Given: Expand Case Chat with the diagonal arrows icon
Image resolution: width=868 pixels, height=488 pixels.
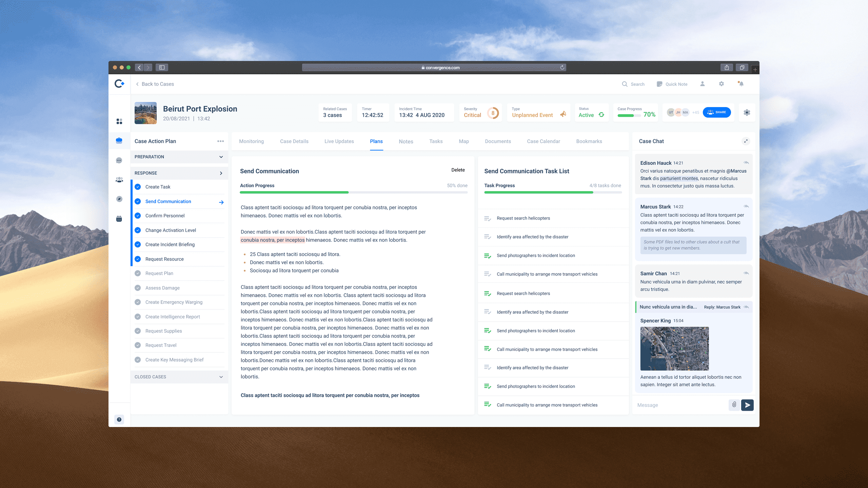Looking at the screenshot, I should pyautogui.click(x=746, y=141).
